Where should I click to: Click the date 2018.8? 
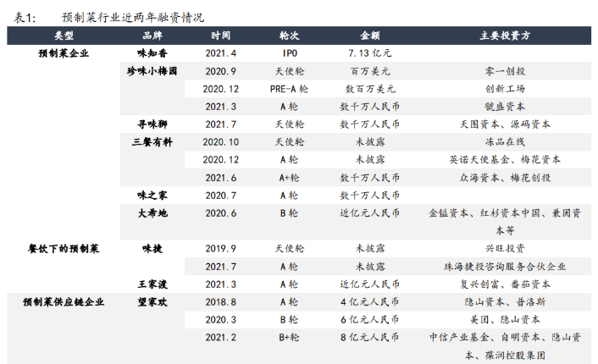click(x=221, y=302)
